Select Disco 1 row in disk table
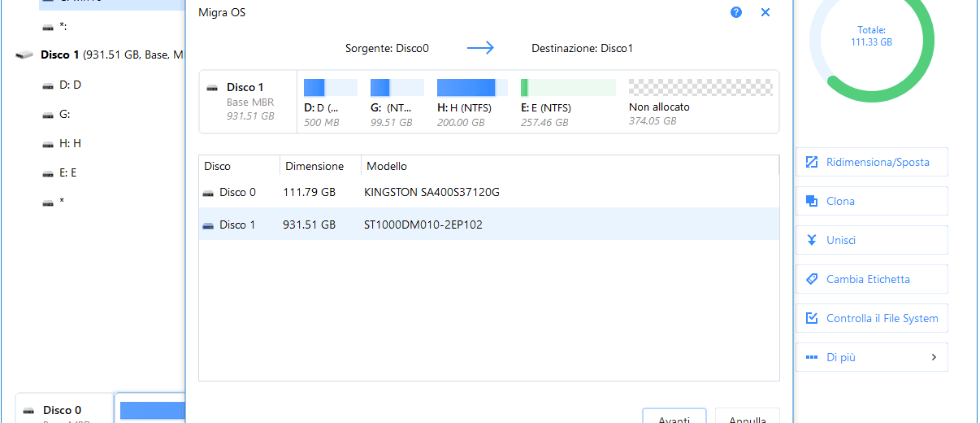 (488, 225)
